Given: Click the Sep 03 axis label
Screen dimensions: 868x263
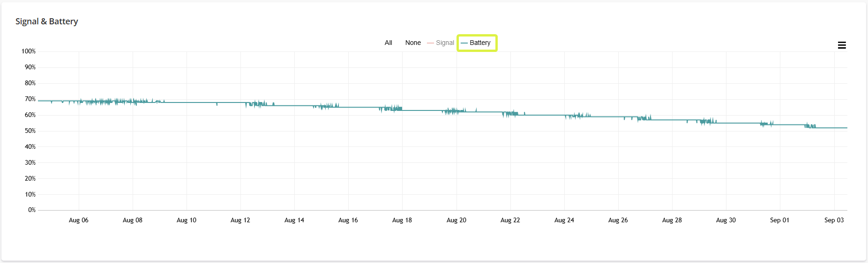Looking at the screenshot, I should click(x=834, y=220).
